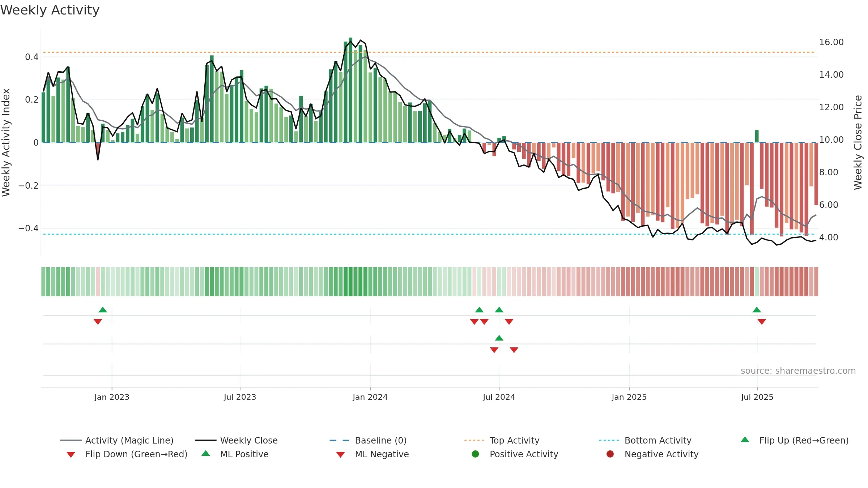Click the Weekly Activity chart title
Screen dimensions: 868x488
[50, 10]
